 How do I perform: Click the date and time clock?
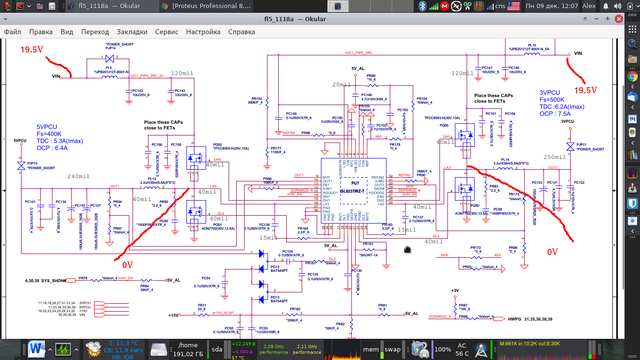click(551, 6)
